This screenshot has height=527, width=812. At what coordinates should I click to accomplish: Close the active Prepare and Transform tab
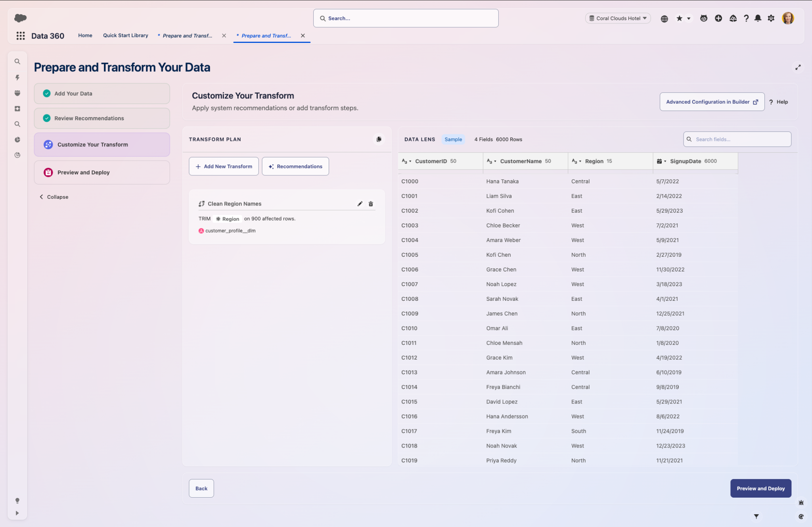[303, 36]
